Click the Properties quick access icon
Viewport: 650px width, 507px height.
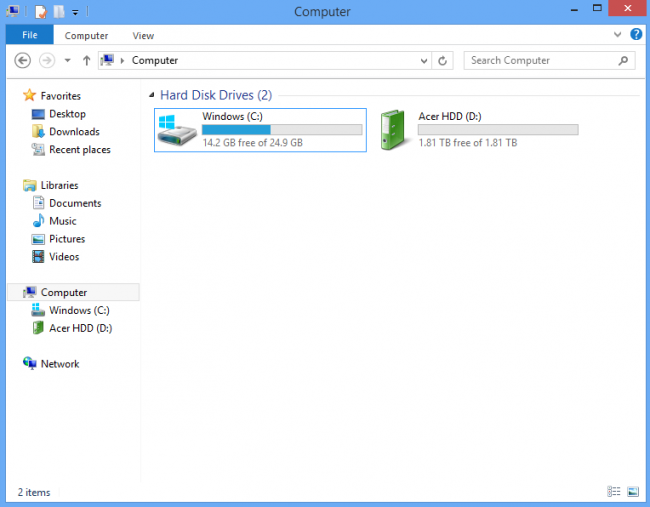(x=41, y=12)
